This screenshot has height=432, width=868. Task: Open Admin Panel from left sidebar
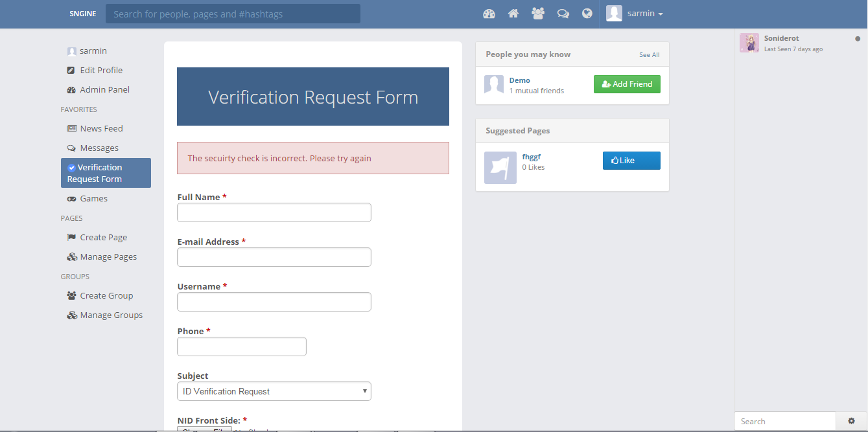coord(104,89)
